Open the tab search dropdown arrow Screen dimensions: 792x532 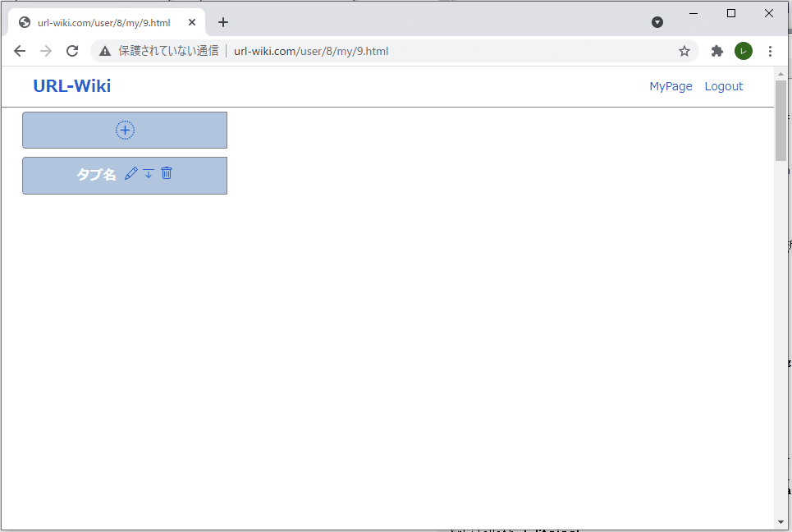[657, 22]
